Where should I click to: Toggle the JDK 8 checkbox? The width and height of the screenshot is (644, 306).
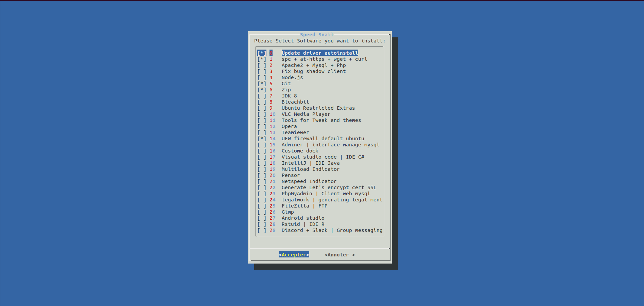(x=262, y=96)
